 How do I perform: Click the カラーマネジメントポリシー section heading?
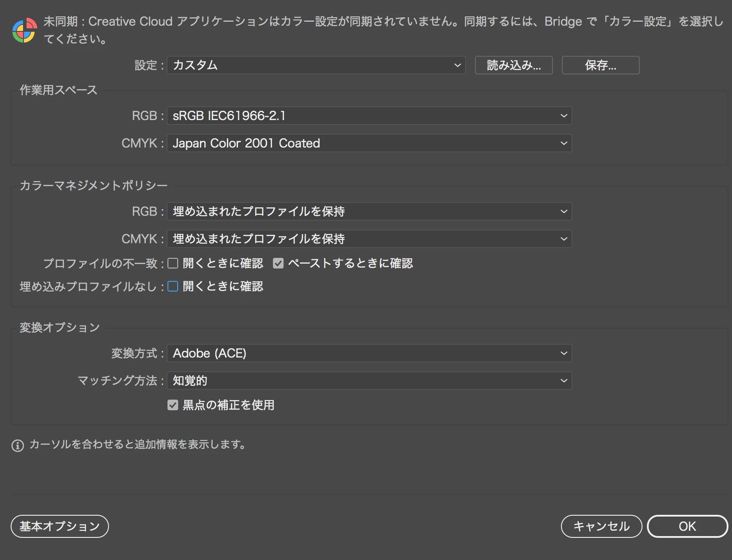(x=93, y=185)
